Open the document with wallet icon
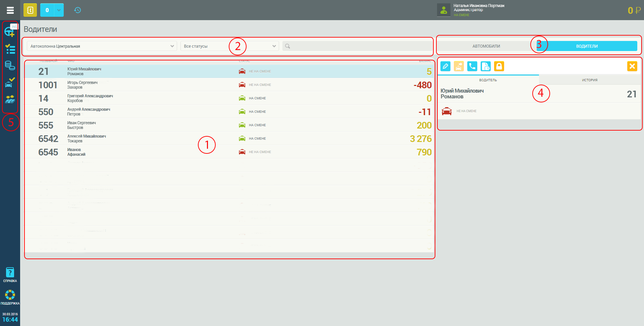Screen dimensions: 644x326 click(486, 66)
